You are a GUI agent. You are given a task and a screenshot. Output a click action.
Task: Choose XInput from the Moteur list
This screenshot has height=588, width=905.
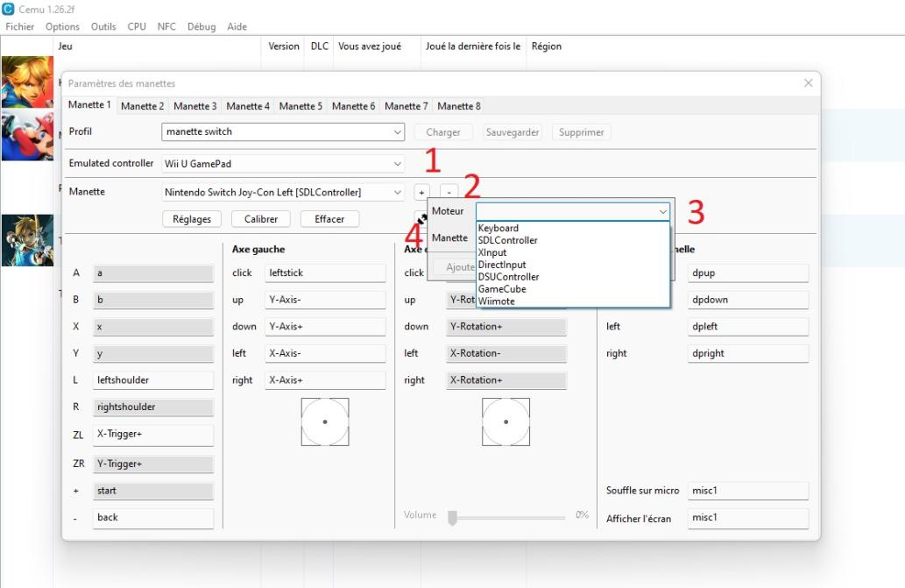point(492,252)
